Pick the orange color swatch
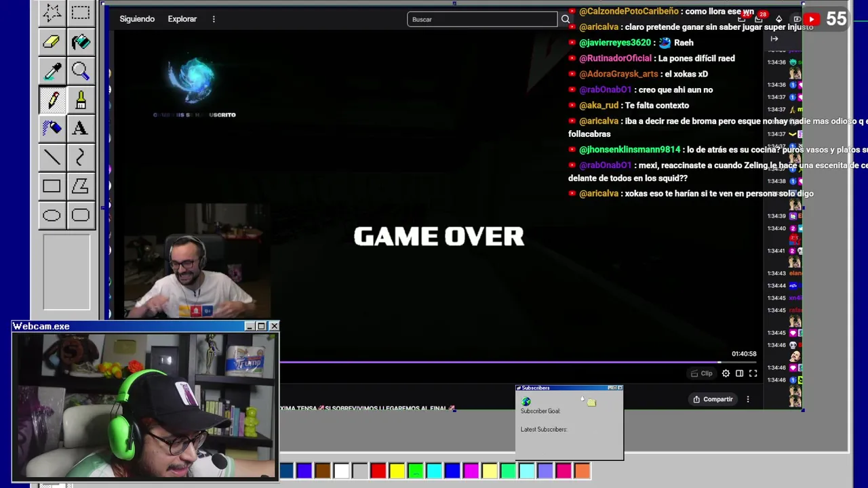The height and width of the screenshot is (488, 868). pos(582,470)
